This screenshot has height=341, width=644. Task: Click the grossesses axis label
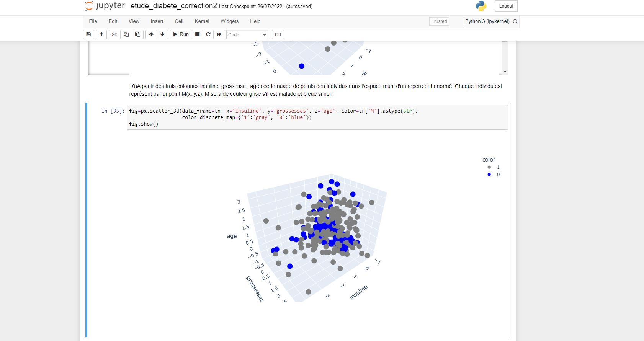point(255,289)
